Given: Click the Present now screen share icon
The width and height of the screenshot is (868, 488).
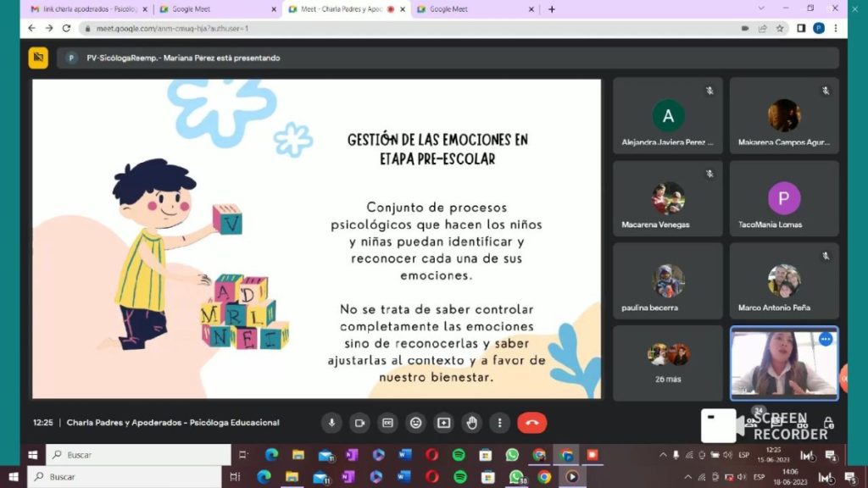Looking at the screenshot, I should point(443,423).
